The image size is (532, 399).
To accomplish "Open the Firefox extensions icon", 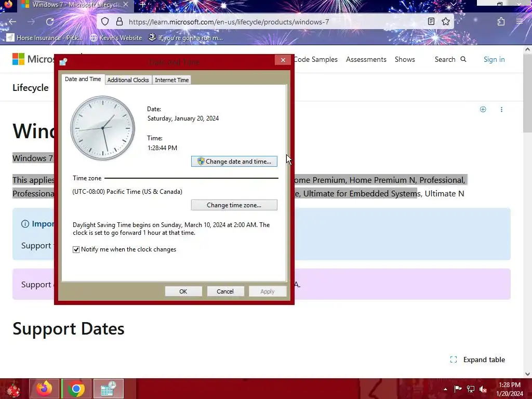I will [501, 22].
